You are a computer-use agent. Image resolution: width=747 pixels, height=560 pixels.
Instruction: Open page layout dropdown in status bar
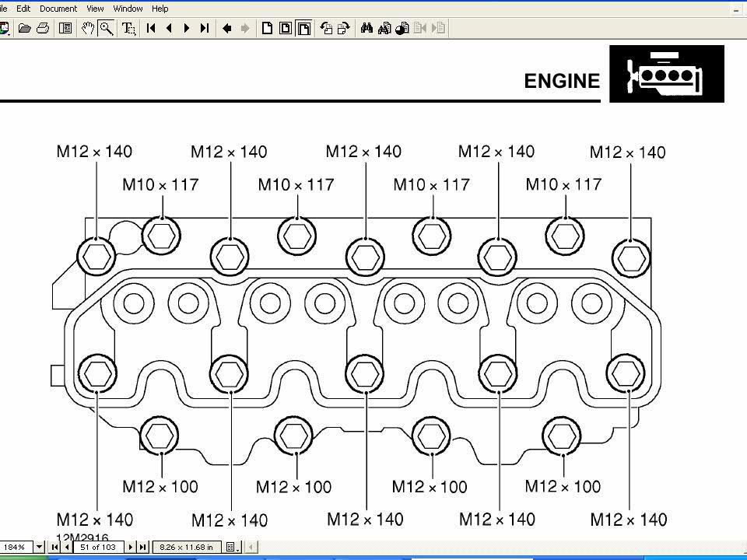click(232, 548)
